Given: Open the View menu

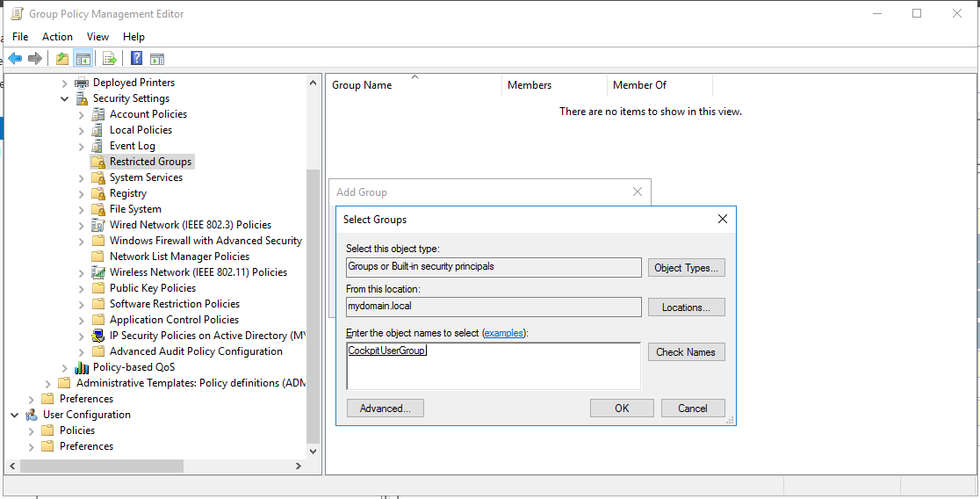Looking at the screenshot, I should [x=97, y=37].
